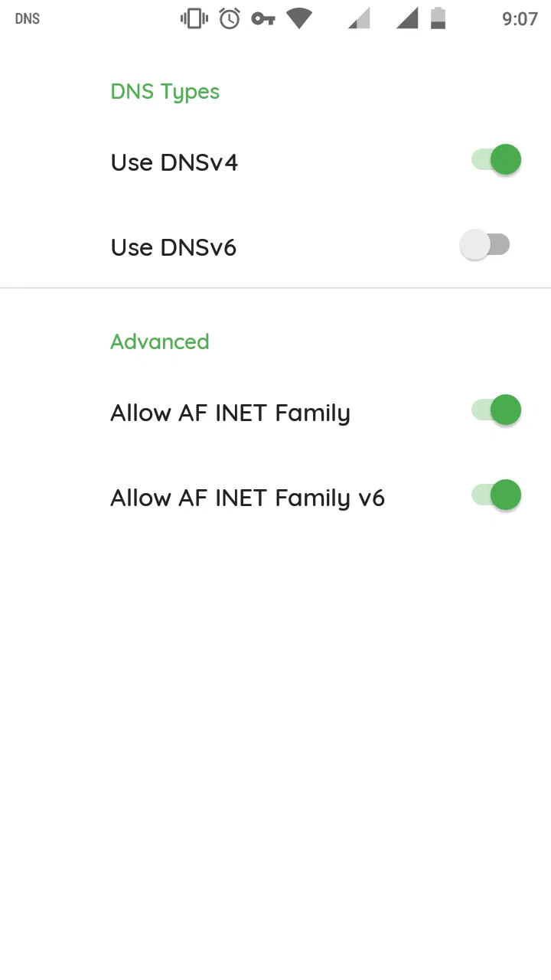Screen dimensions: 551x980
Task: Click the divider line below Use DNSv6
Action: click(x=275, y=289)
